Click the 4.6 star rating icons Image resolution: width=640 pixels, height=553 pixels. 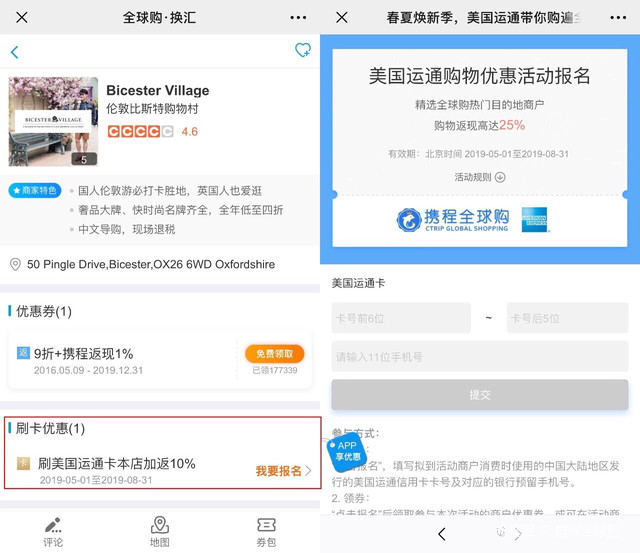(x=140, y=131)
